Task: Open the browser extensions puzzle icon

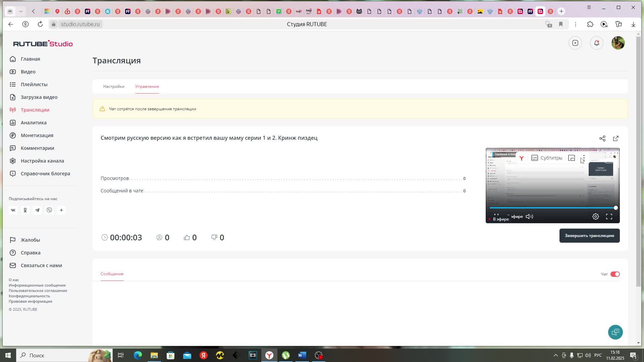Action: point(590,24)
